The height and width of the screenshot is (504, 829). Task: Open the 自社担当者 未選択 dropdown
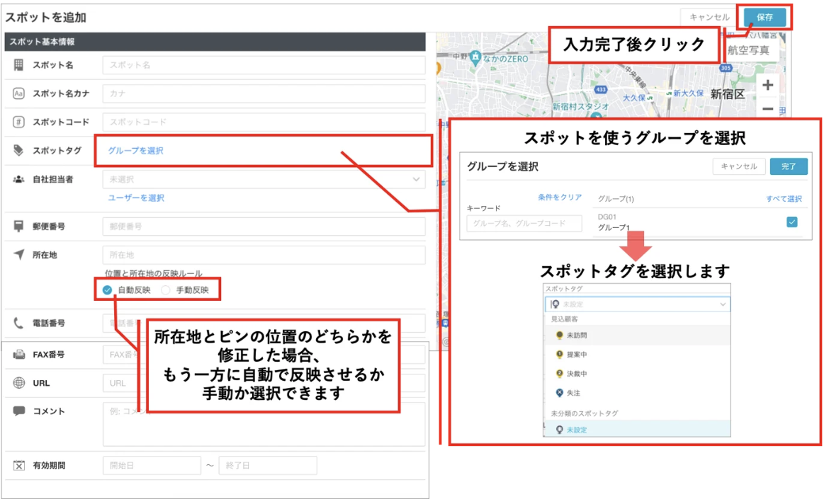click(x=264, y=179)
